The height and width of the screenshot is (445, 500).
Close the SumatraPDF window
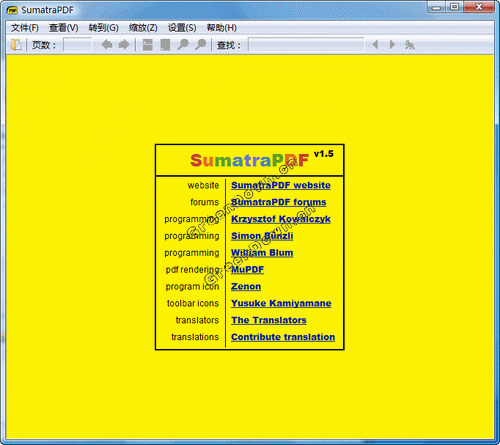[479, 7]
